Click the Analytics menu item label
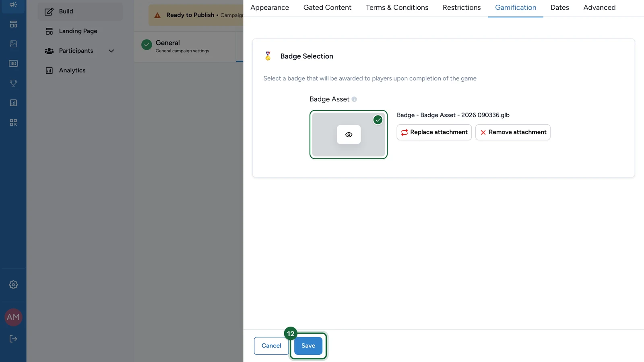Image resolution: width=644 pixels, height=362 pixels. pos(72,70)
